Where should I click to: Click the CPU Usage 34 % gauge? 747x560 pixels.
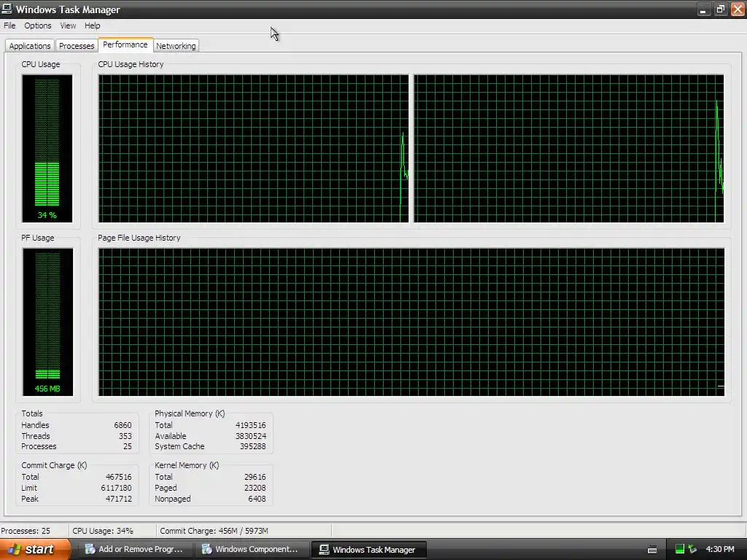47,148
